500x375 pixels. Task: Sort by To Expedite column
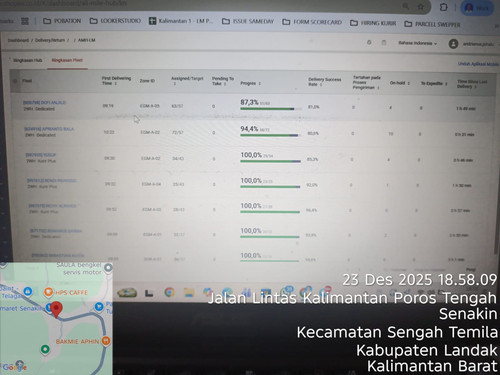point(434,83)
